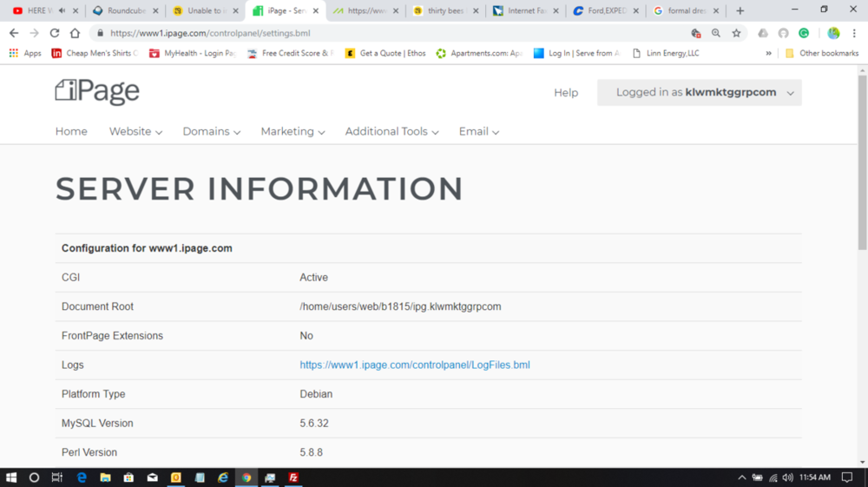The width and height of the screenshot is (868, 487).
Task: Click the Help link
Action: [566, 93]
